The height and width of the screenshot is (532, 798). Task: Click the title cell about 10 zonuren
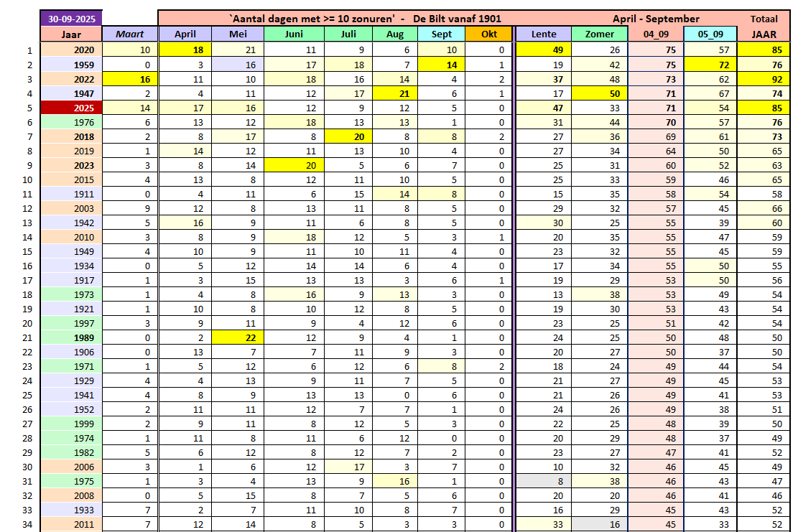pos(365,19)
